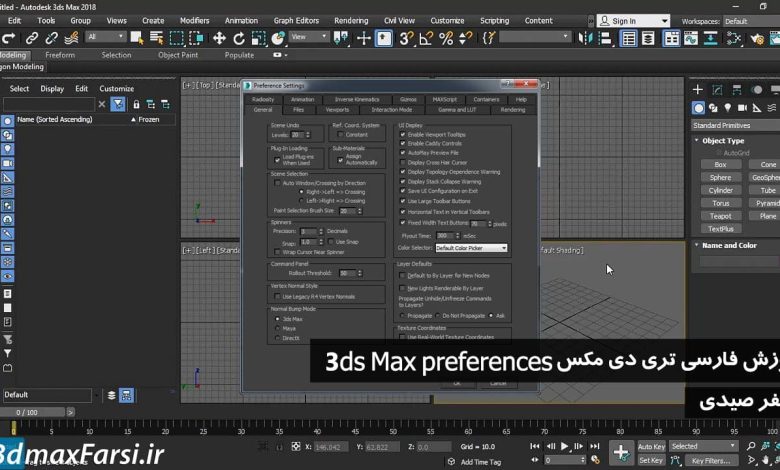Toggle the 3D Snaps icon
Image resolution: width=780 pixels, height=470 pixels.
point(406,38)
